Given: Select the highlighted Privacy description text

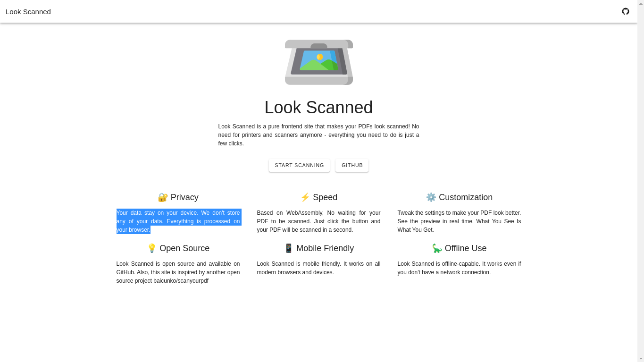Looking at the screenshot, I should click(178, 221).
